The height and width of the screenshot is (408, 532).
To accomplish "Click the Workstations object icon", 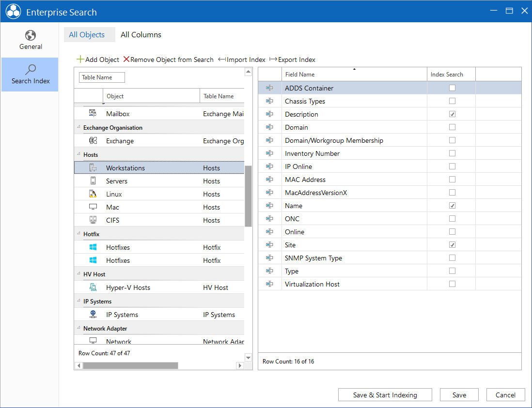I will 93,168.
